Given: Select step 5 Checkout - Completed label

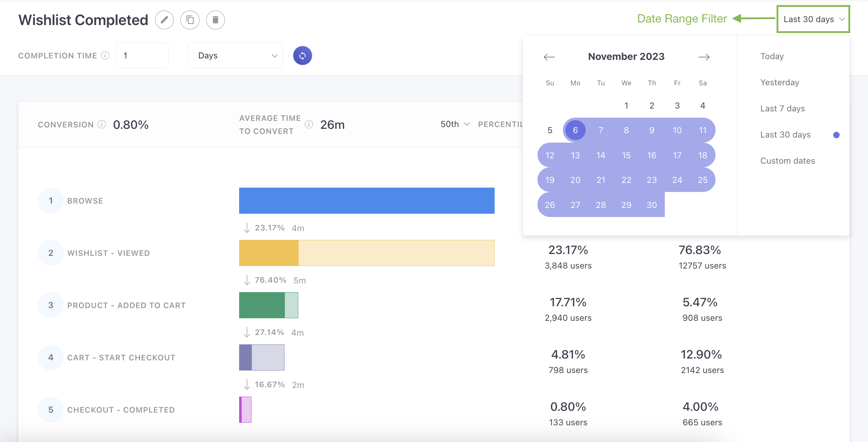Looking at the screenshot, I should [x=121, y=410].
